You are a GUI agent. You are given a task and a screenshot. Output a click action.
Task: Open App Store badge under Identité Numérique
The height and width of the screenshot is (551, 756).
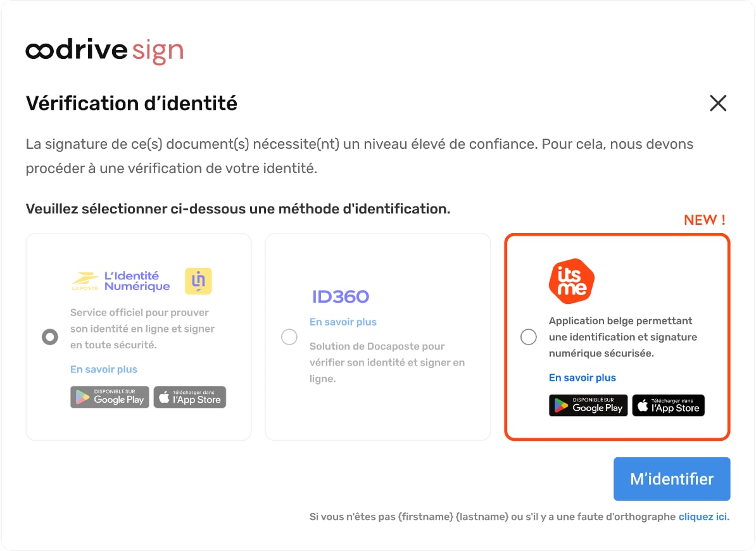[190, 397]
